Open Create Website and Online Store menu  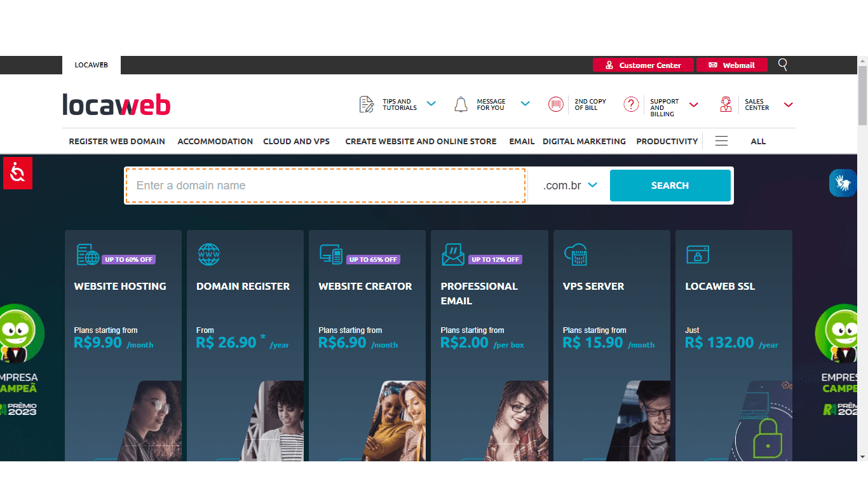[421, 141]
